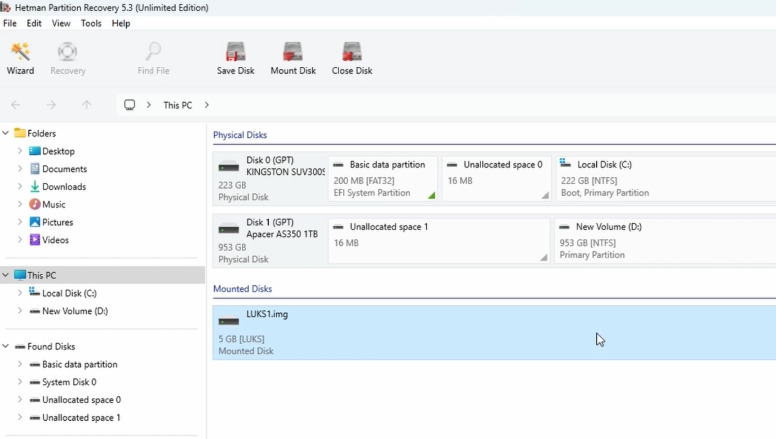This screenshot has width=776, height=439.
Task: Expand System Disk 0 tree node
Action: tap(20, 382)
